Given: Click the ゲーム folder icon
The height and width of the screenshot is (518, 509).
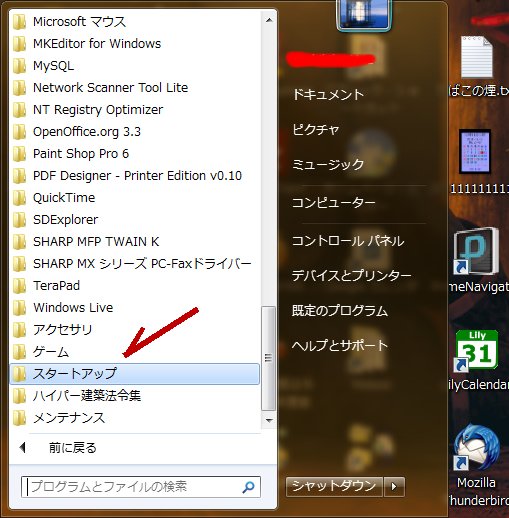Looking at the screenshot, I should pyautogui.click(x=19, y=352).
